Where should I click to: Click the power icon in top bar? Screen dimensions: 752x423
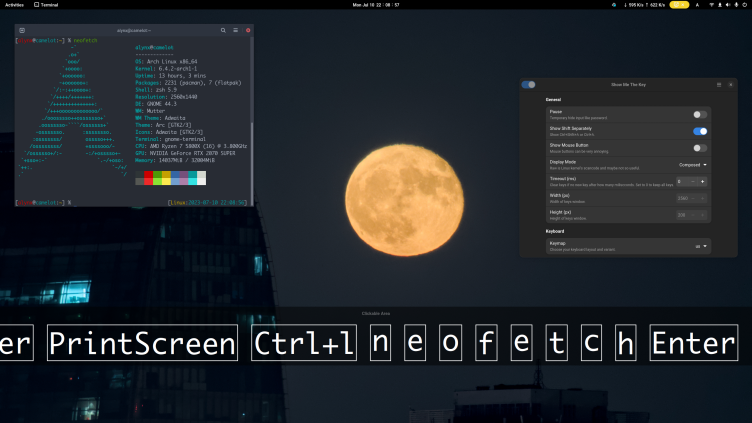[x=744, y=5]
